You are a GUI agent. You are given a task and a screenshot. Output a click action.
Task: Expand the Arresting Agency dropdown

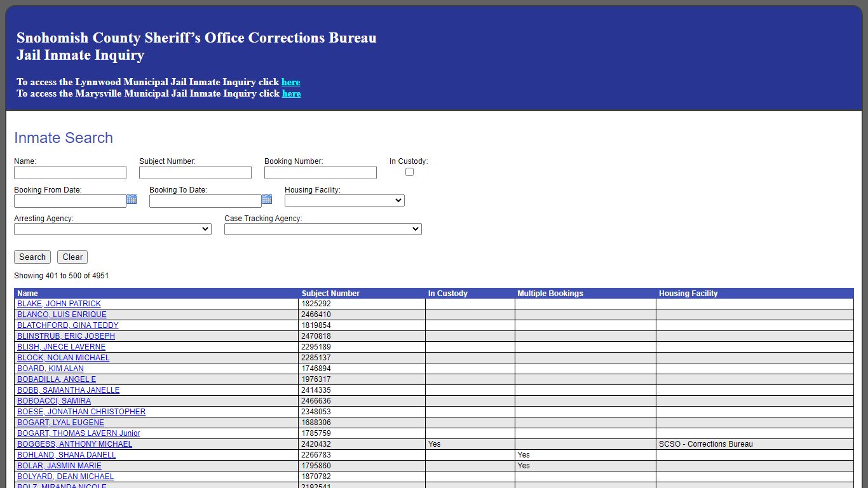(x=112, y=229)
